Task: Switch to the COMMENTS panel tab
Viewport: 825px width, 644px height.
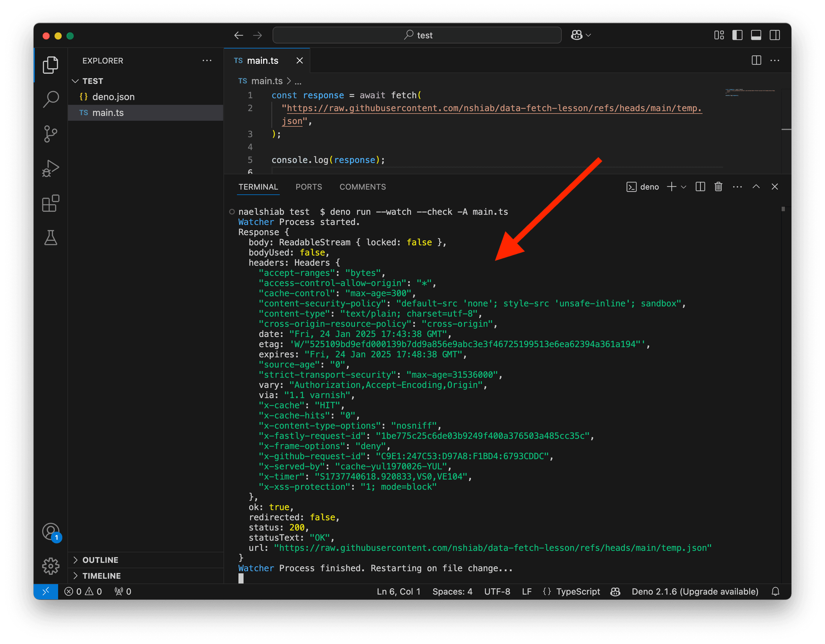Action: (x=362, y=187)
